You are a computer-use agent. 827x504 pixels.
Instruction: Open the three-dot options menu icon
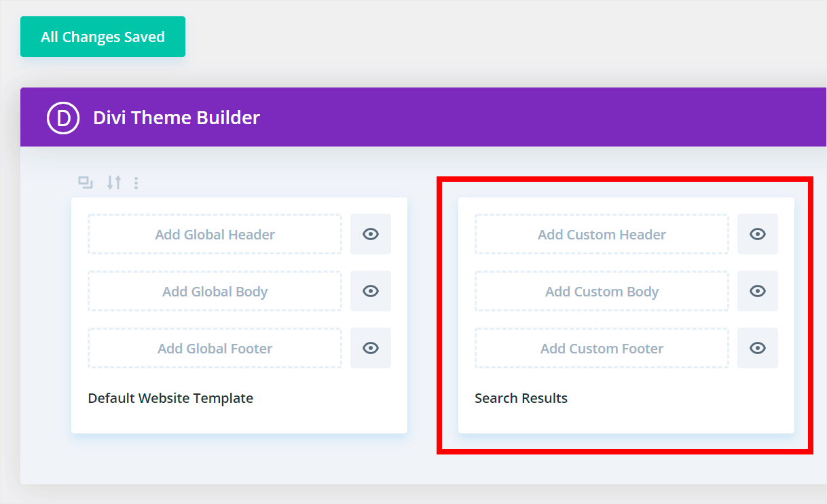point(136,182)
